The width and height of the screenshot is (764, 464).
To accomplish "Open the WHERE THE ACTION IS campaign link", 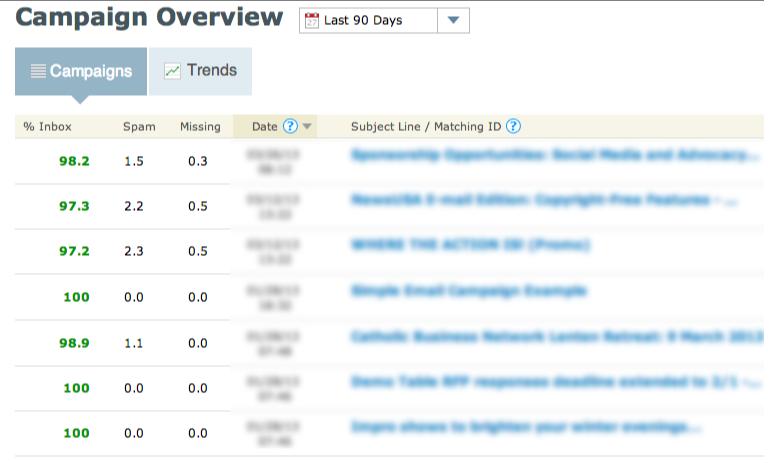I will click(x=470, y=245).
